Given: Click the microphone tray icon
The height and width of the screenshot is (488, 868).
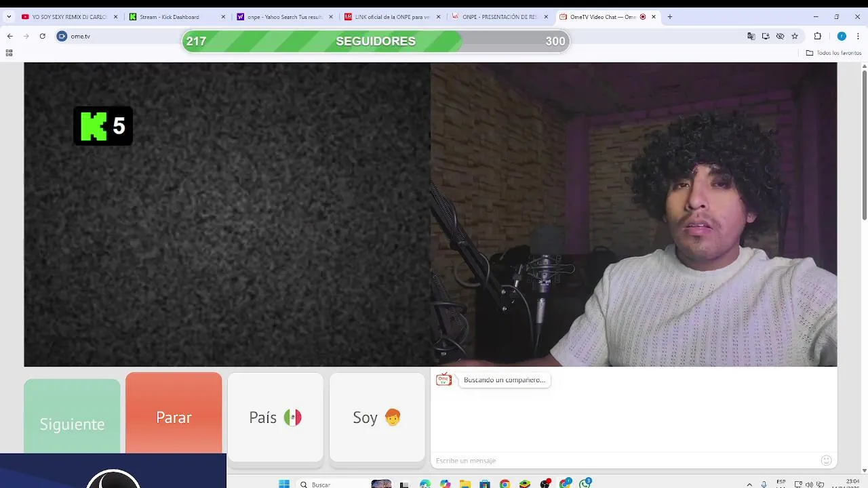Looking at the screenshot, I should coord(764,485).
